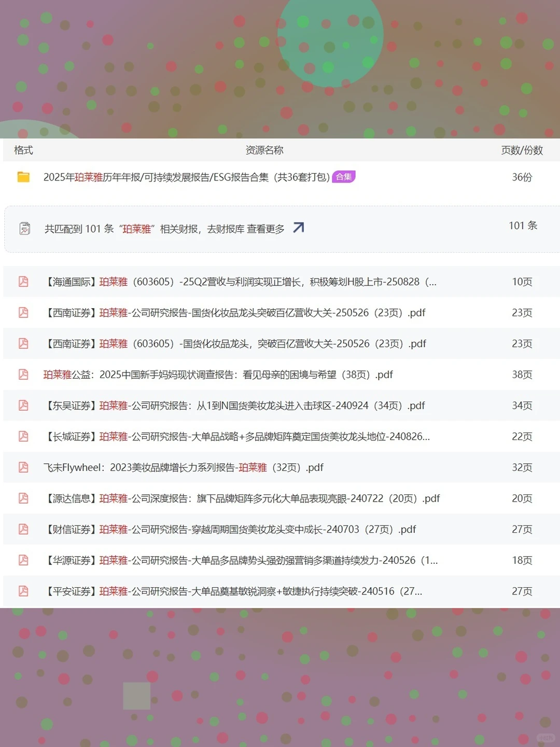Image resolution: width=560 pixels, height=747 pixels.
Task: Click the 22页 page count cell
Action: pyautogui.click(x=522, y=436)
